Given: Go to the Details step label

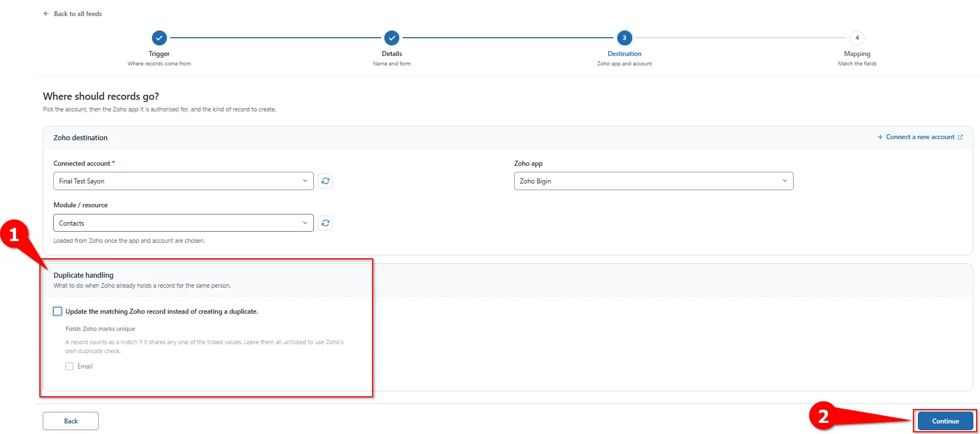Looking at the screenshot, I should pos(392,54).
